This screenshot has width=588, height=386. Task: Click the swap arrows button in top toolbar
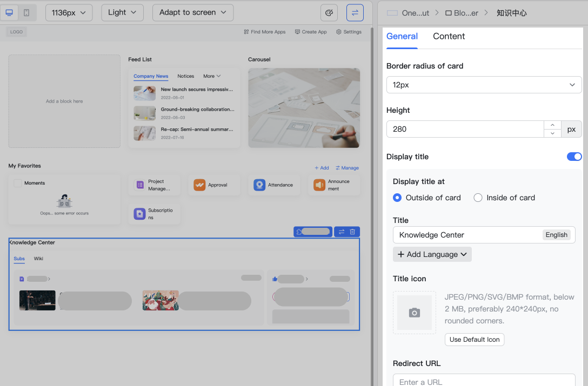(355, 13)
